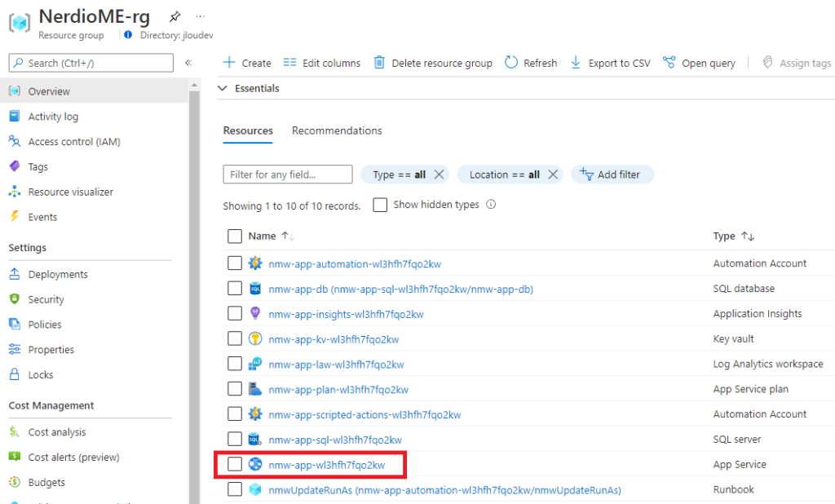The width and height of the screenshot is (835, 504).
Task: Collapse the left navigation menu
Action: click(188, 63)
